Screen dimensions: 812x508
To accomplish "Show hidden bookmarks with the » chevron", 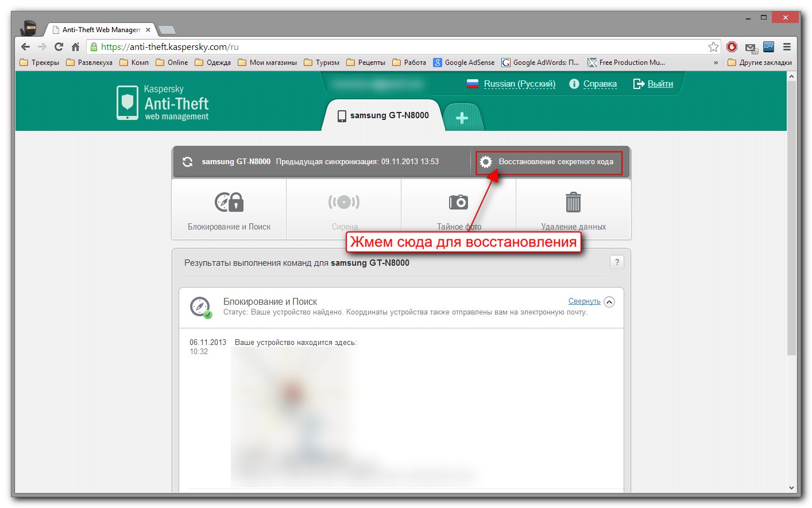I will [x=716, y=63].
